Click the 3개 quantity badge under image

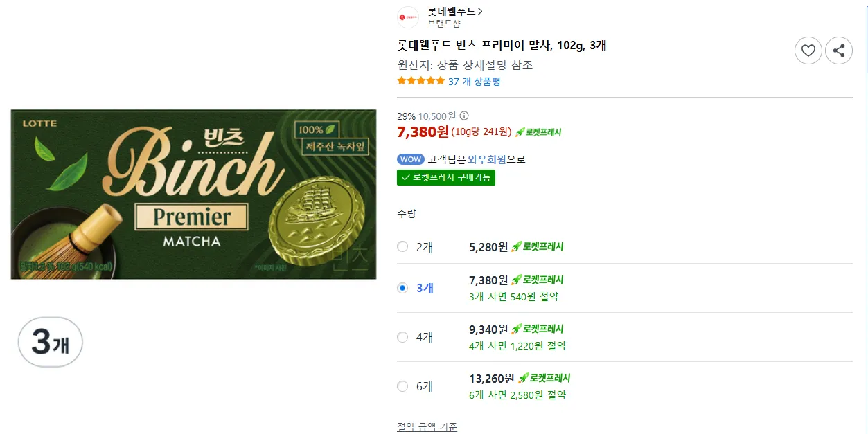[x=50, y=342]
